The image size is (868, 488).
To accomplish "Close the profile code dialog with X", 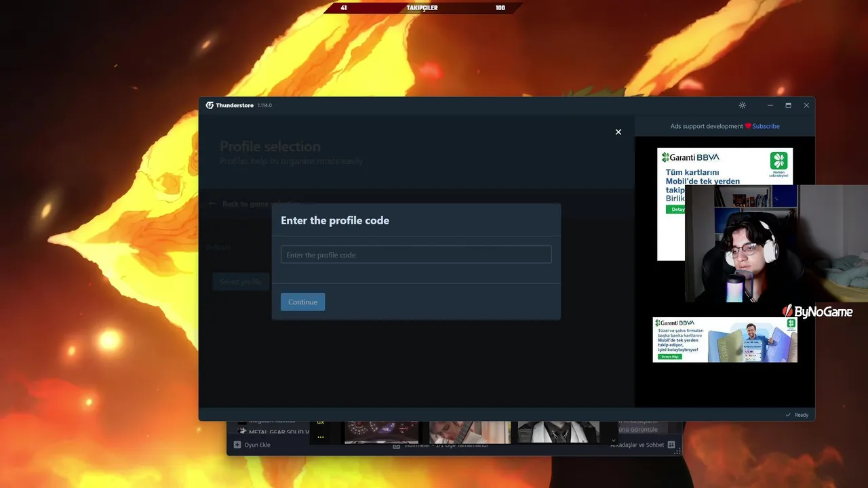I will (618, 132).
